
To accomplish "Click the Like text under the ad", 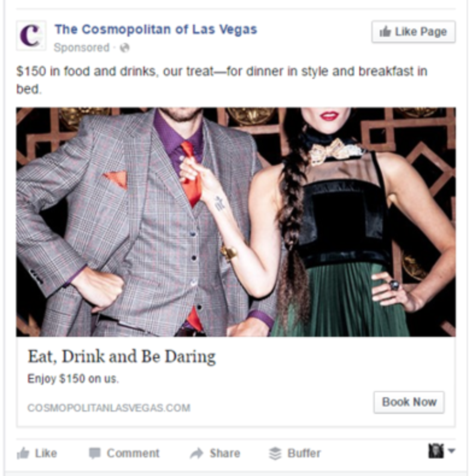I will click(x=46, y=453).
